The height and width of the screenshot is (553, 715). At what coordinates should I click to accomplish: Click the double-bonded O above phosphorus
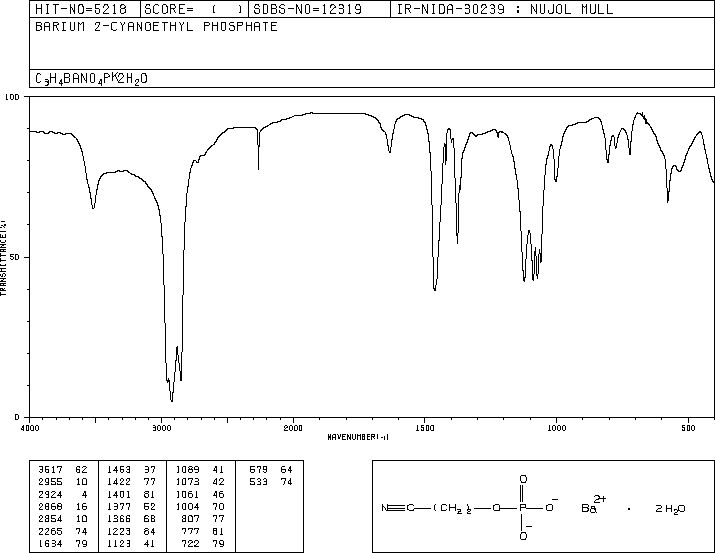(x=523, y=479)
